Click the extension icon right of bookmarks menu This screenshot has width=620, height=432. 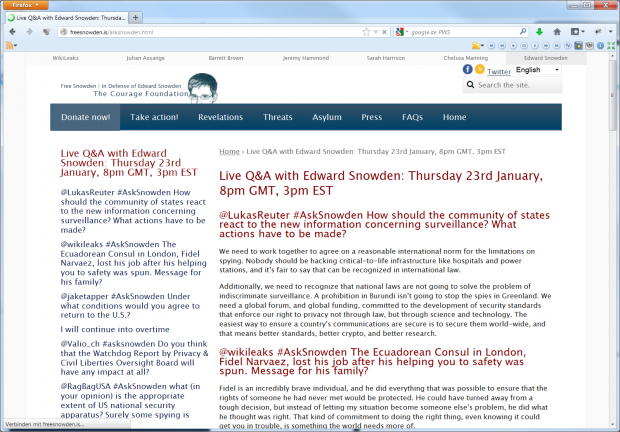598,32
